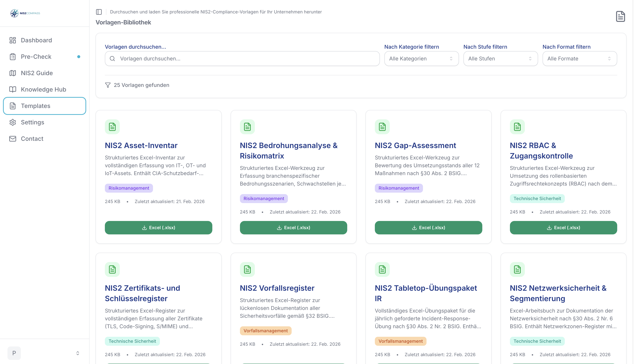This screenshot has height=364, width=634.
Task: Expand the user profile switcher P
Action: click(45, 353)
